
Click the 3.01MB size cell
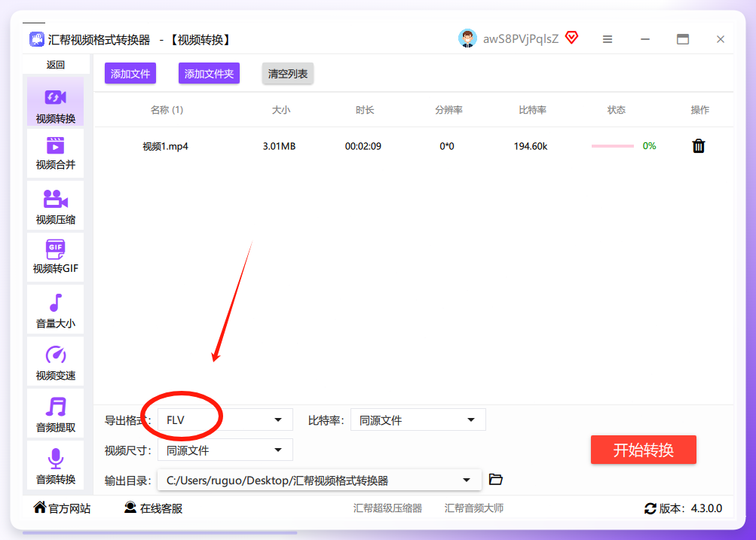279,146
